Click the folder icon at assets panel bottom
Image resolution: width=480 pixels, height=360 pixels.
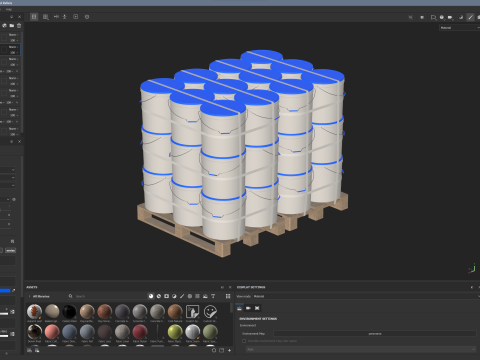pyautogui.click(x=221, y=350)
